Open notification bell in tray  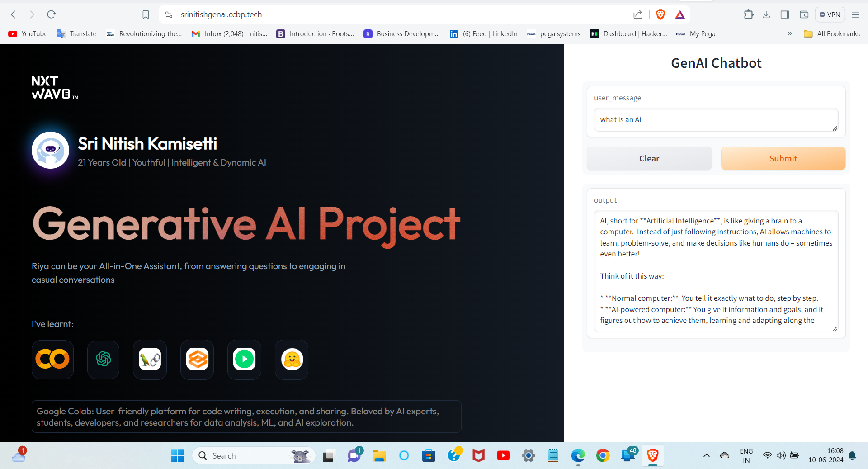[x=852, y=455]
